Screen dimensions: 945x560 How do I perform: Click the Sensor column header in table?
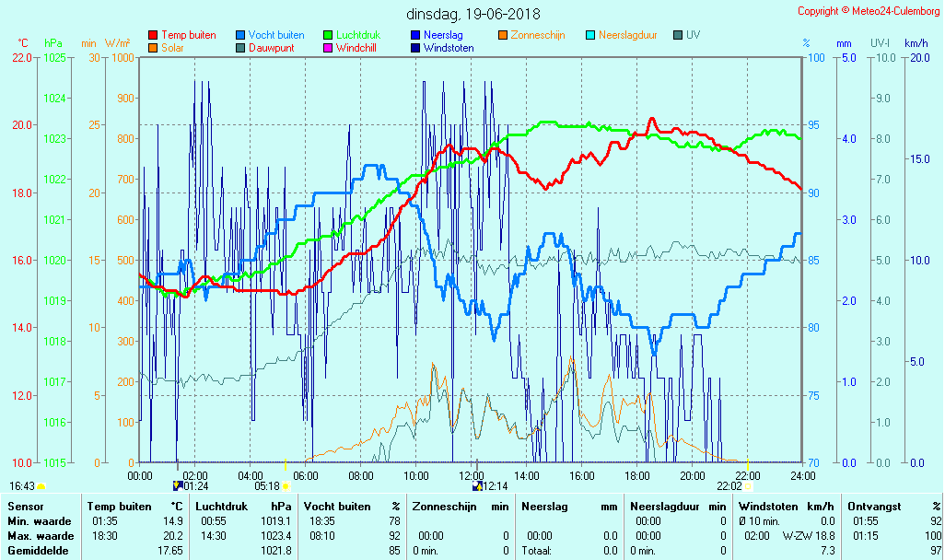(x=26, y=506)
